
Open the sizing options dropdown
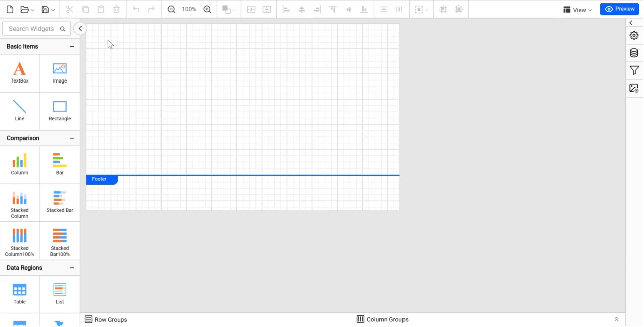422,9
